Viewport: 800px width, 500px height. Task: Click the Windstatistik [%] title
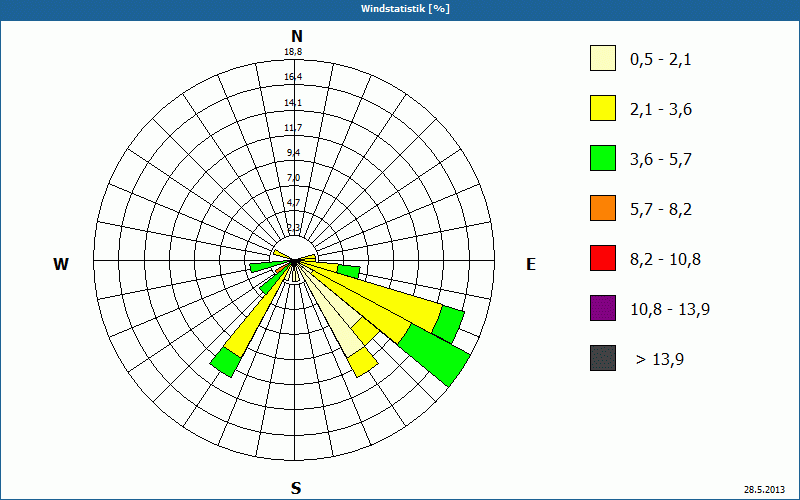point(405,9)
